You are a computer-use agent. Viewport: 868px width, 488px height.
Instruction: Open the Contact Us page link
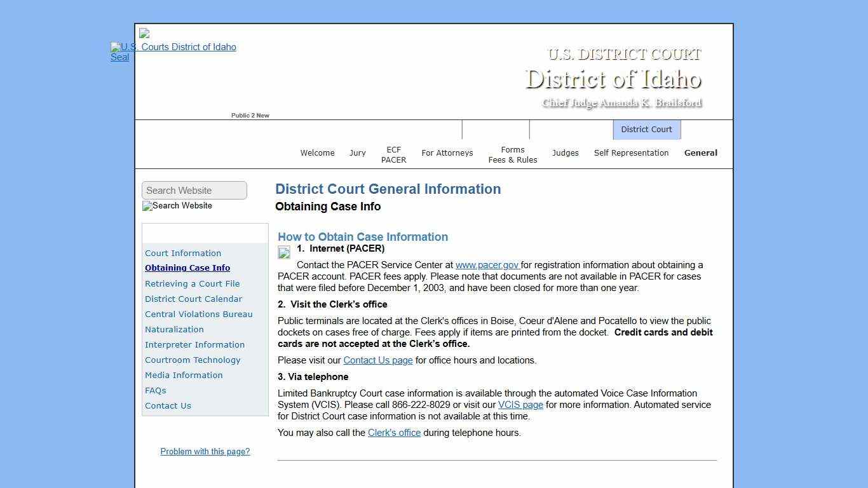(x=378, y=360)
